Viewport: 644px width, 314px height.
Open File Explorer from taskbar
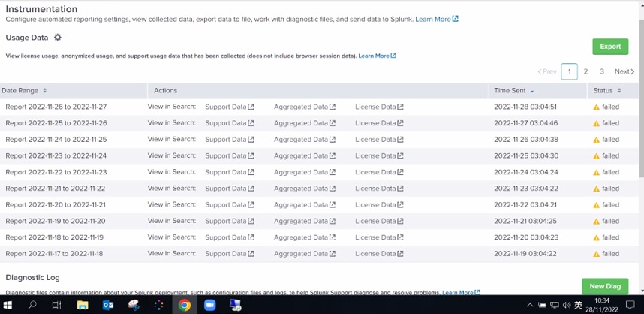(x=83, y=305)
